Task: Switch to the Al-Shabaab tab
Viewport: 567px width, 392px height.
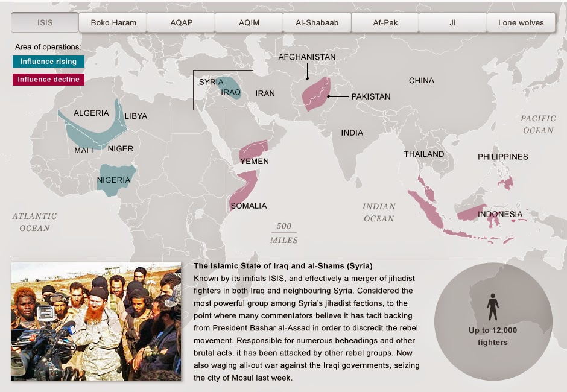Action: coord(317,23)
